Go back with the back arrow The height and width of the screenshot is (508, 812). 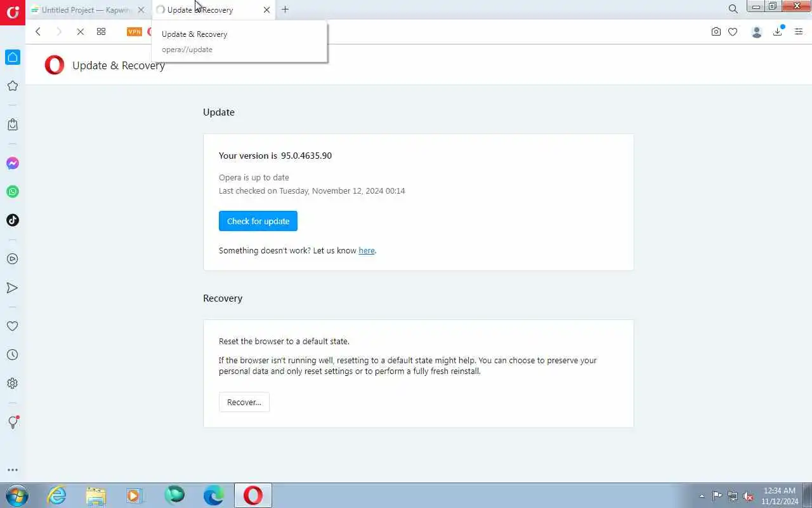pyautogui.click(x=38, y=32)
